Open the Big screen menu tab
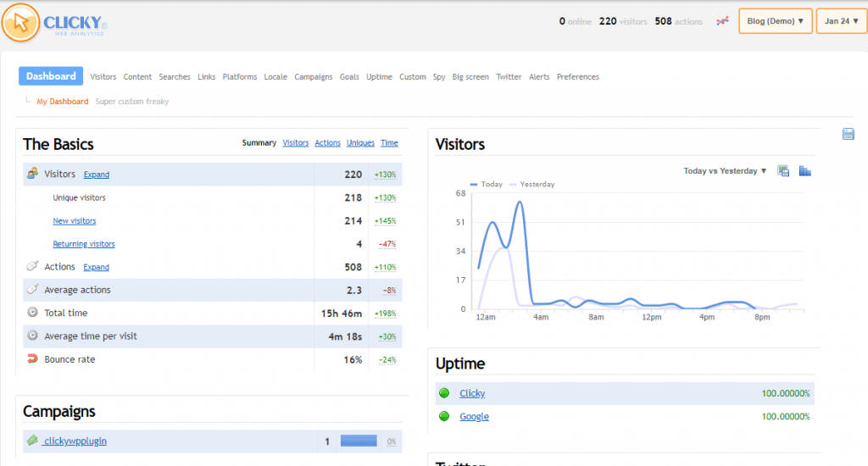Image resolution: width=868 pixels, height=466 pixels. pyautogui.click(x=470, y=77)
